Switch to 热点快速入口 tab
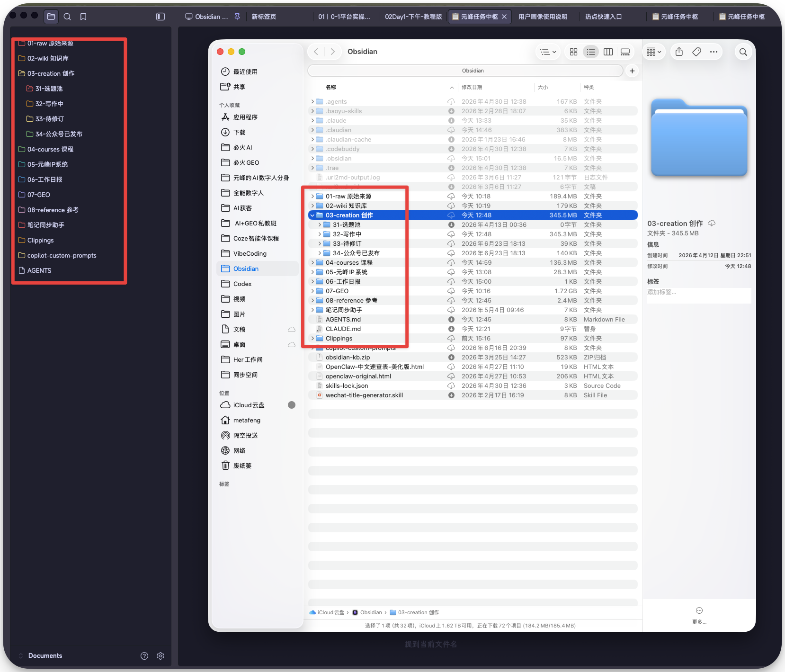Screen dimensions: 785x672 click(603, 17)
